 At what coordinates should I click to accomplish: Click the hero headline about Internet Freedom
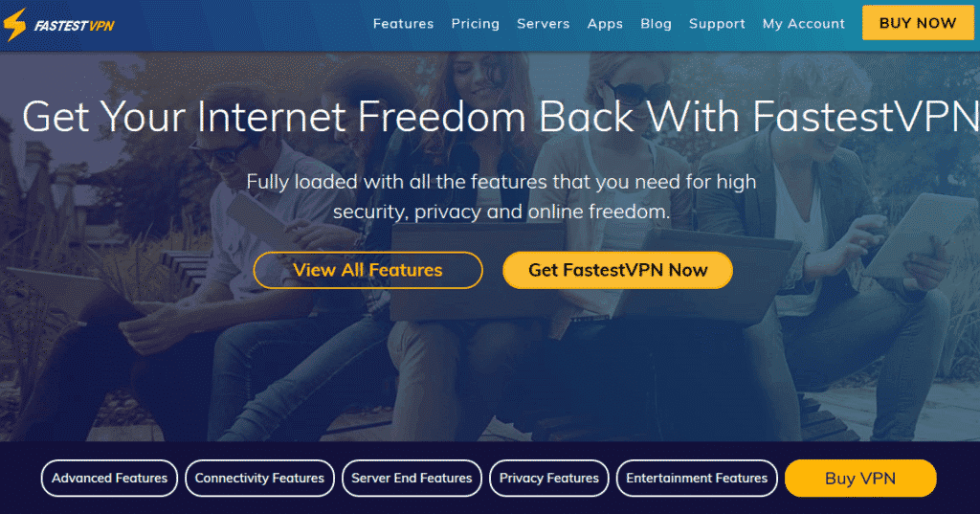501,117
